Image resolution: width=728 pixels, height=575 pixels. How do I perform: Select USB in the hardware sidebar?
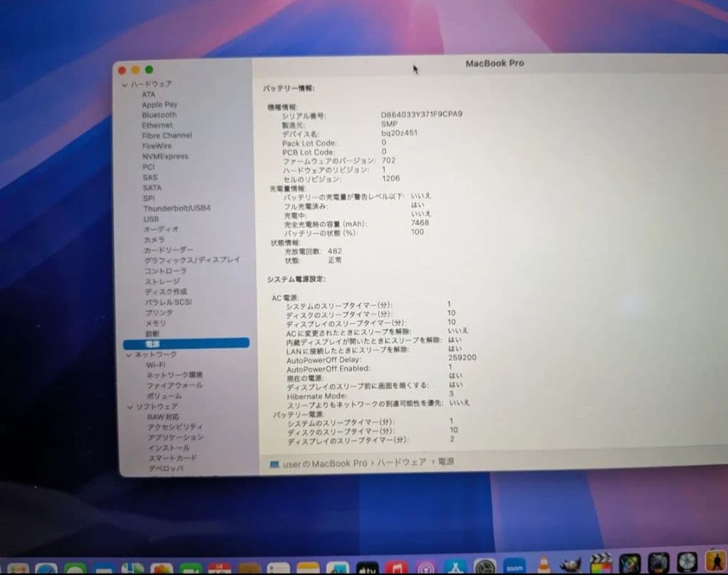150,219
